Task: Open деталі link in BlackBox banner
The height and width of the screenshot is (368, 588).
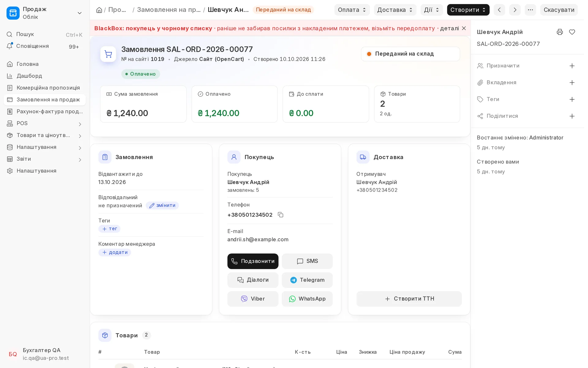Action: pyautogui.click(x=449, y=28)
